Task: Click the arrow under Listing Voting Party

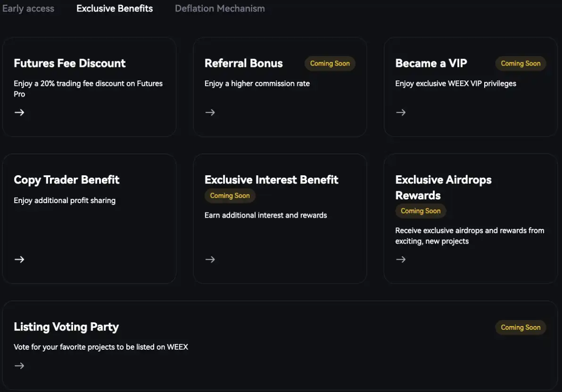Action: click(x=19, y=366)
